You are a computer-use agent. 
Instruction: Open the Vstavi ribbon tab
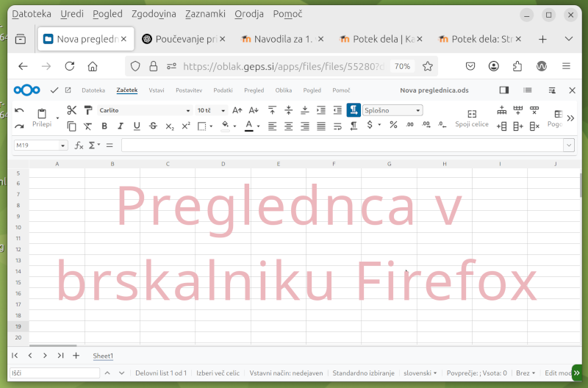click(157, 90)
